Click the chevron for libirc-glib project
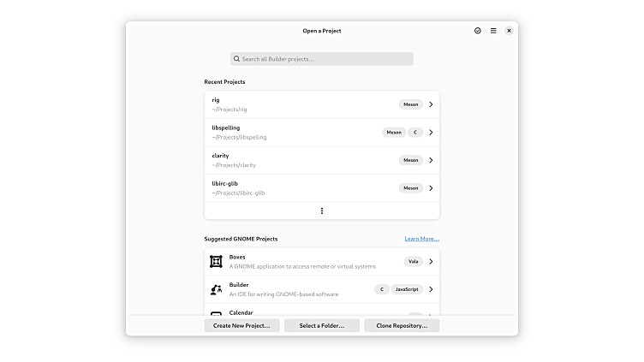The width and height of the screenshot is (644, 362). (x=431, y=188)
